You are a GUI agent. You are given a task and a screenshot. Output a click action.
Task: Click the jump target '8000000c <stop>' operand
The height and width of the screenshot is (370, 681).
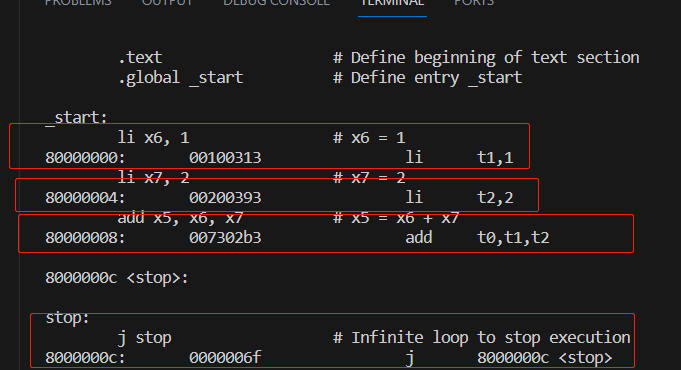click(545, 357)
